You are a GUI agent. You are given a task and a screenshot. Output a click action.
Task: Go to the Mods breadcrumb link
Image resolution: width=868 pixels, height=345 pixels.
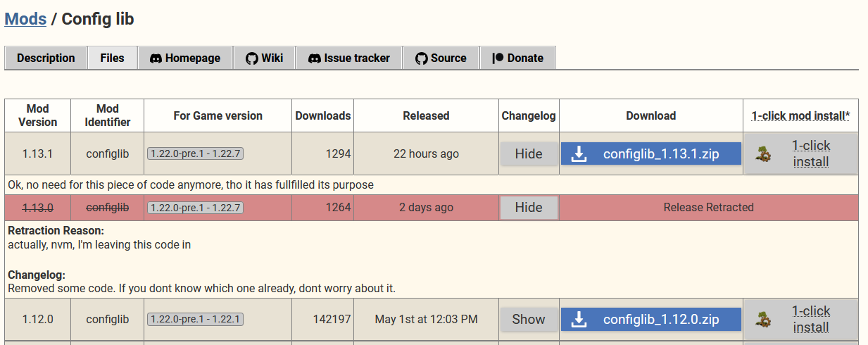25,19
